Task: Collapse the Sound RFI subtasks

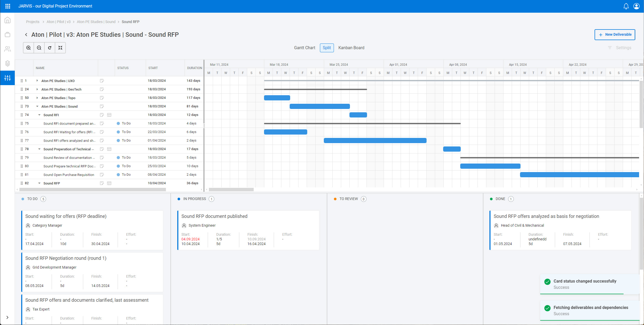Action: point(39,115)
